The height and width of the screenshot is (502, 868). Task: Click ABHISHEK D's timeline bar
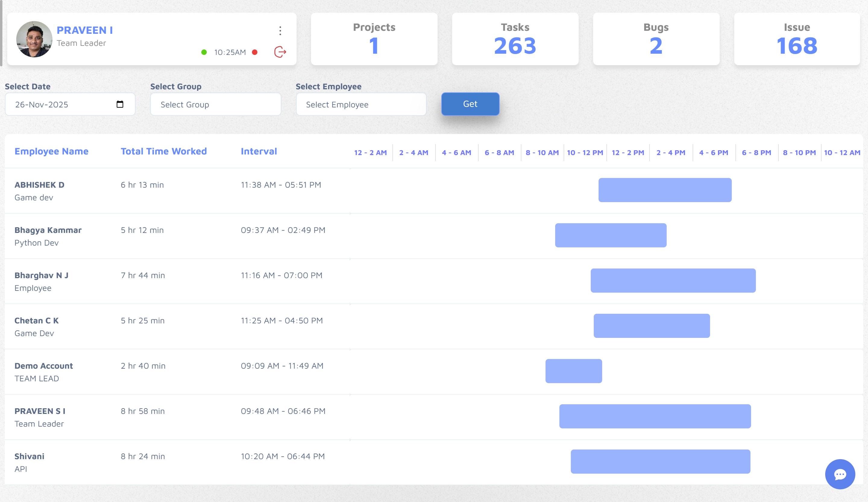click(665, 190)
